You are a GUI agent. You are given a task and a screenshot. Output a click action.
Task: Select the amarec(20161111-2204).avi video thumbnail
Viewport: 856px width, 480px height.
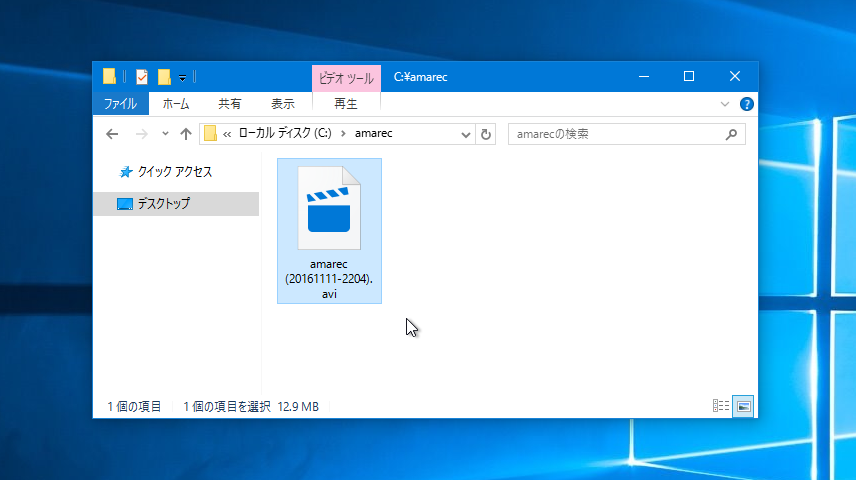[x=329, y=208]
